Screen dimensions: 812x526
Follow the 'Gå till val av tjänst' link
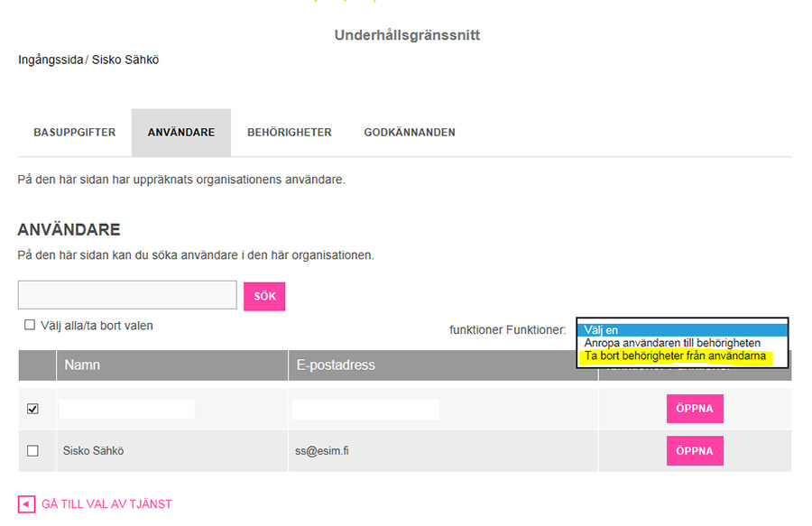click(106, 504)
